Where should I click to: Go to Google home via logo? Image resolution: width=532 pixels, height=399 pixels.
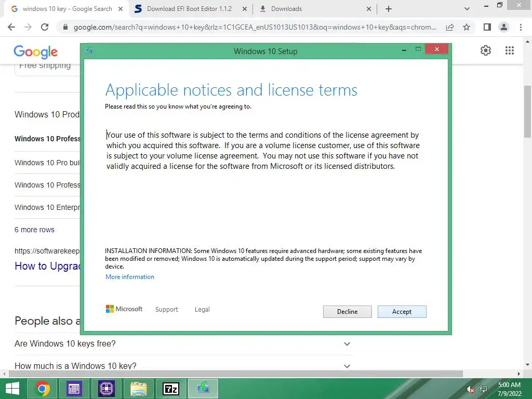tap(36, 52)
